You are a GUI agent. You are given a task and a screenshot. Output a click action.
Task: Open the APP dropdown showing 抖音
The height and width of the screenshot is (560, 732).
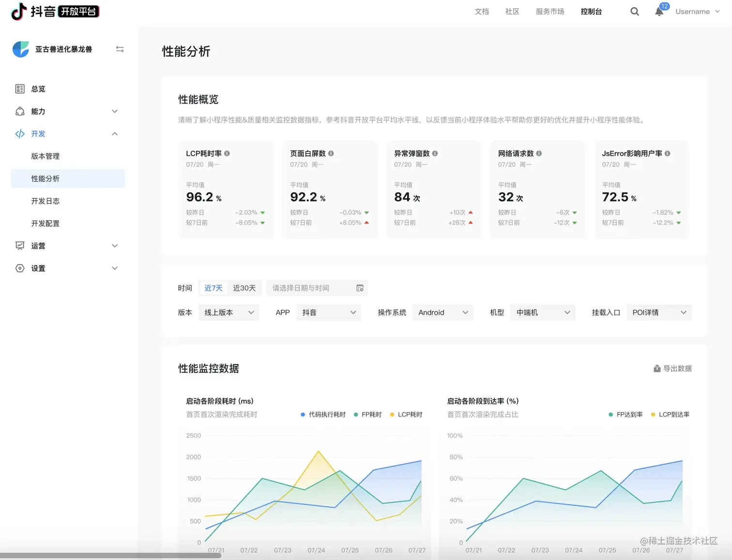tap(329, 313)
